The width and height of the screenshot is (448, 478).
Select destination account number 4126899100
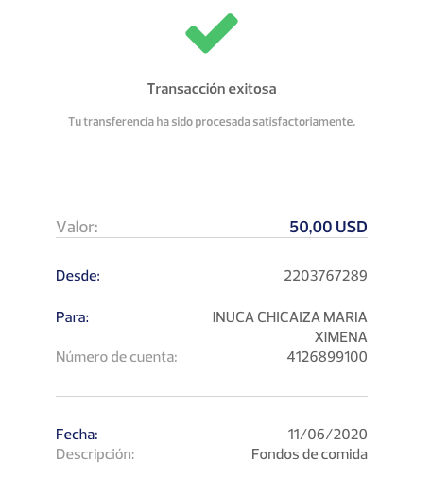click(x=327, y=357)
